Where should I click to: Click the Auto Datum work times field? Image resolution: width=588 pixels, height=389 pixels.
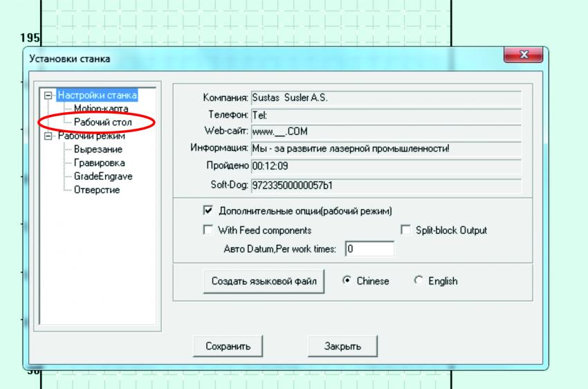(369, 248)
